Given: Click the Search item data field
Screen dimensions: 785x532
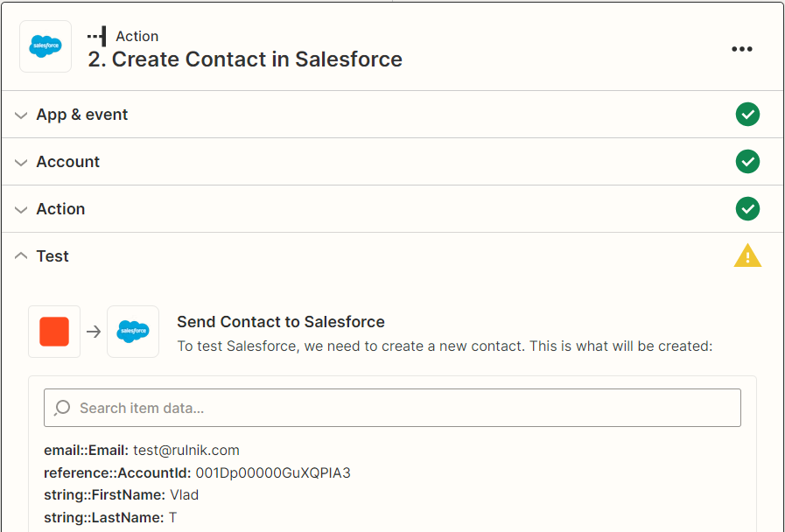Looking at the screenshot, I should point(403,408).
